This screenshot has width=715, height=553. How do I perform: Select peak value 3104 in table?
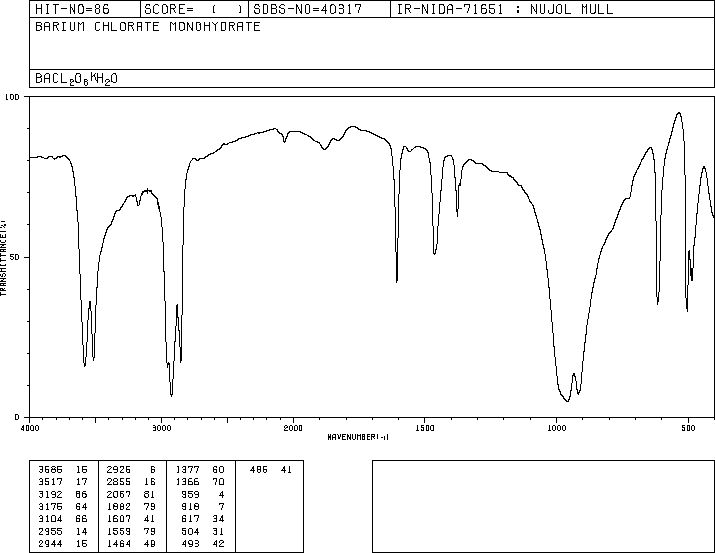tap(50, 519)
